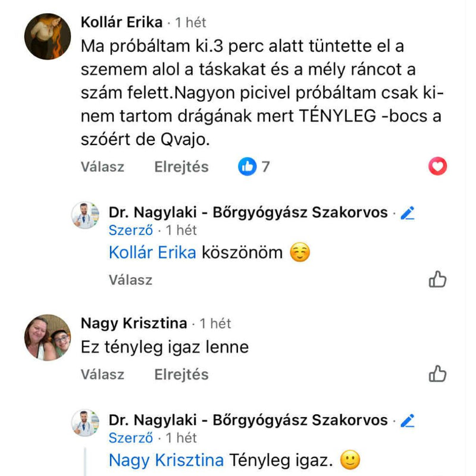The height and width of the screenshot is (476, 476).
Task: Click pencil edit icon on first Dr. Nagylaki reply
Action: click(408, 213)
